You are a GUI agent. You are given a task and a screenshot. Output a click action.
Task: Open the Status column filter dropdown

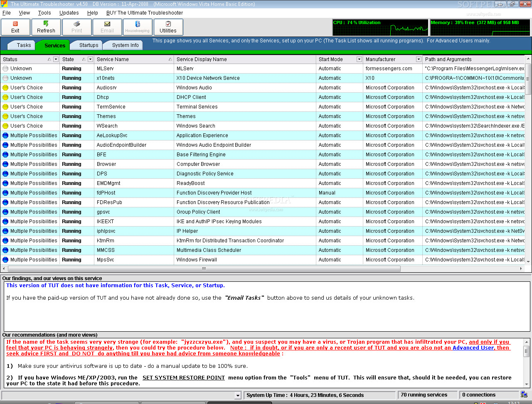[56, 59]
